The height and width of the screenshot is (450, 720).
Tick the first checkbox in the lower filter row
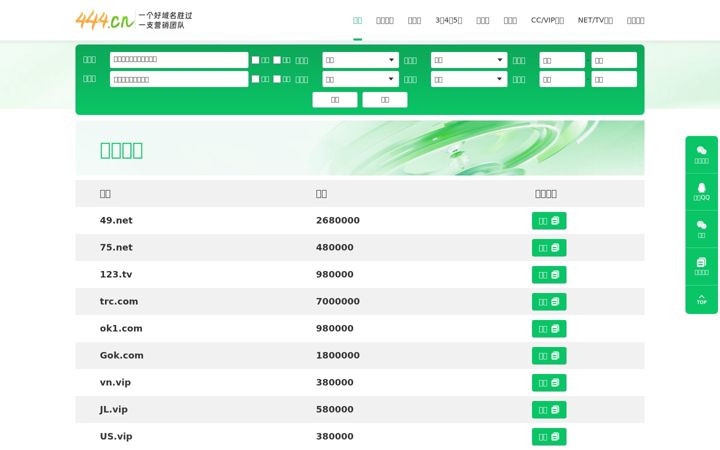(255, 79)
